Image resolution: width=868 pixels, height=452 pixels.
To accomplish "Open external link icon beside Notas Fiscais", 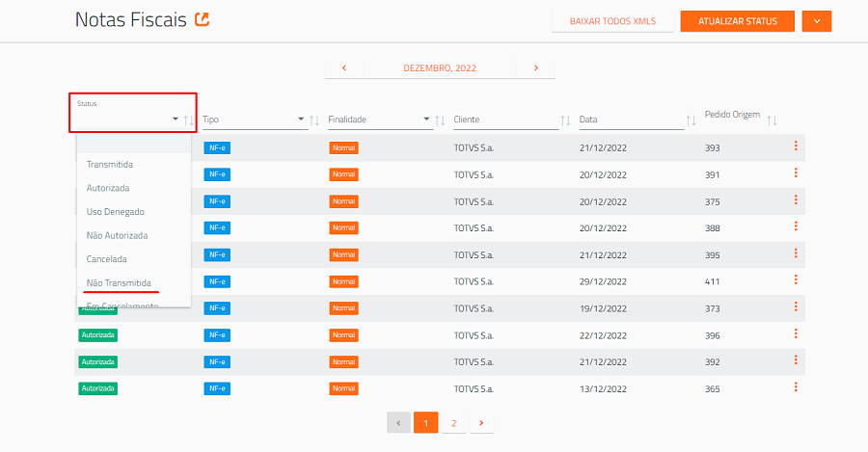I will (x=203, y=20).
